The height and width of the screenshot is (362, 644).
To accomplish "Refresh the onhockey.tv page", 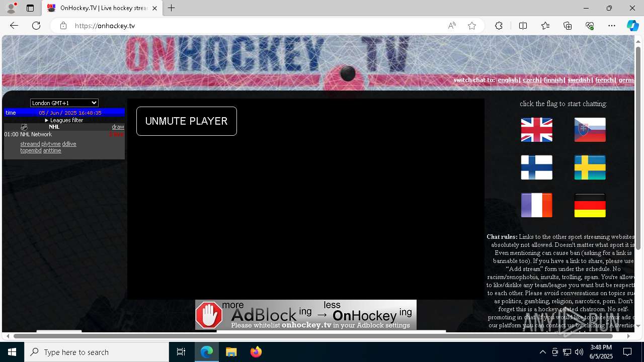I will pos(36,26).
